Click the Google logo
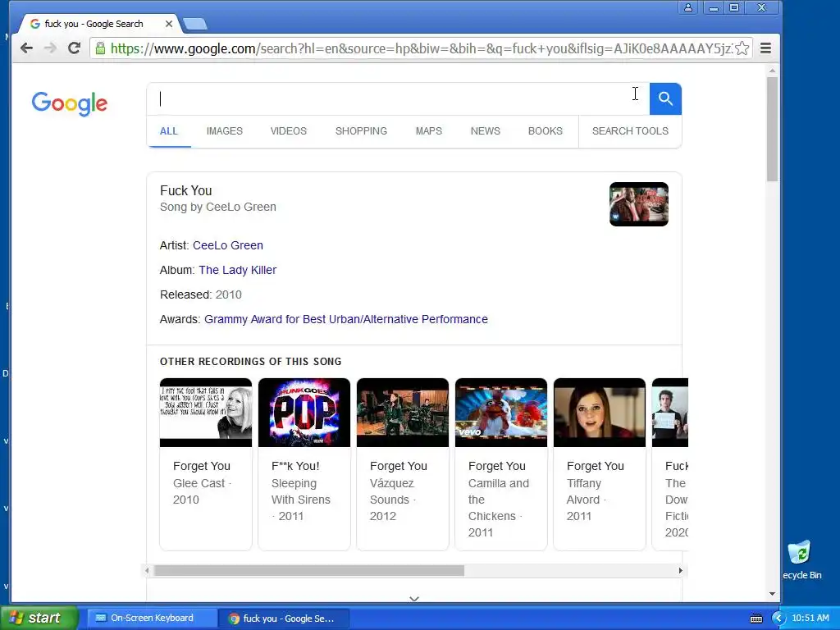 click(69, 103)
